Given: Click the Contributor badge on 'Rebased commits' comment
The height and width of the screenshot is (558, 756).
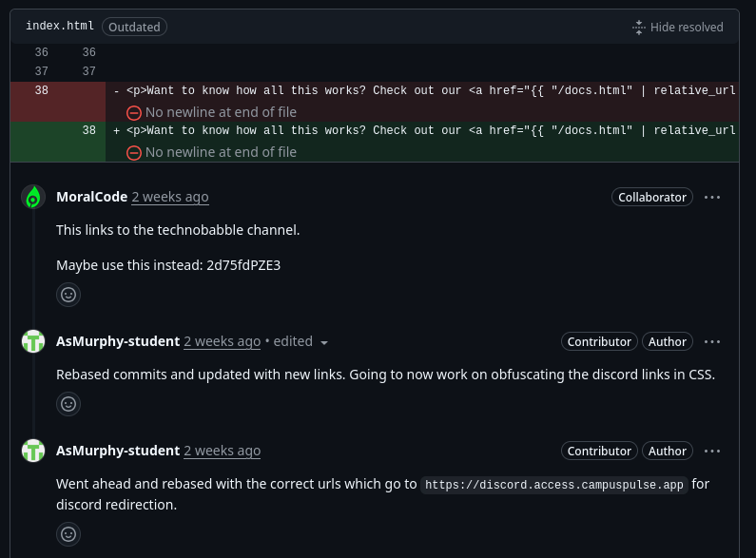Looking at the screenshot, I should [x=599, y=341].
